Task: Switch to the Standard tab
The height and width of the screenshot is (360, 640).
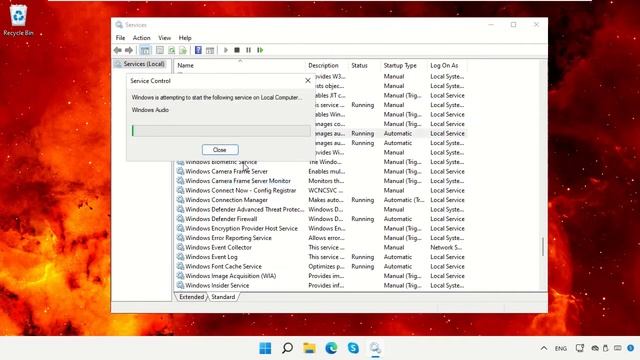Action: coord(223,297)
